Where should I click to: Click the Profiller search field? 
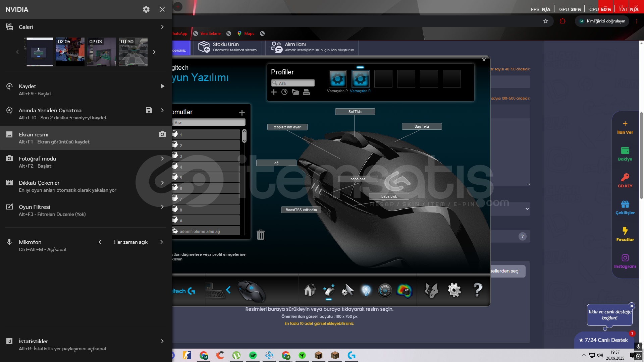tap(293, 83)
